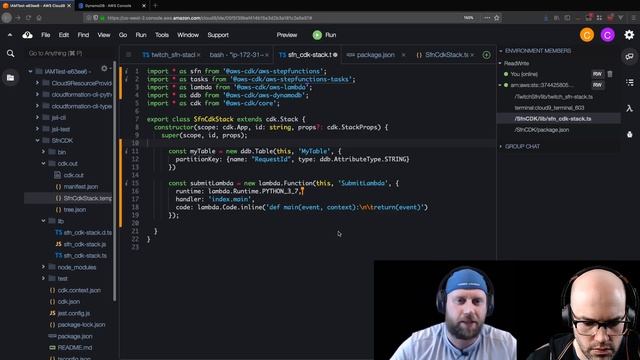Expand the jsii-cli folder

[38, 118]
